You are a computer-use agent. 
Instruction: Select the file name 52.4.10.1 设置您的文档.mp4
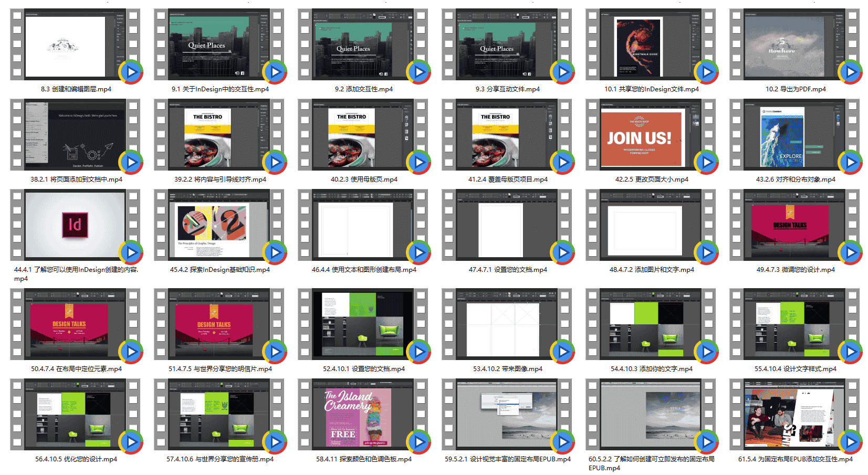[x=363, y=369]
